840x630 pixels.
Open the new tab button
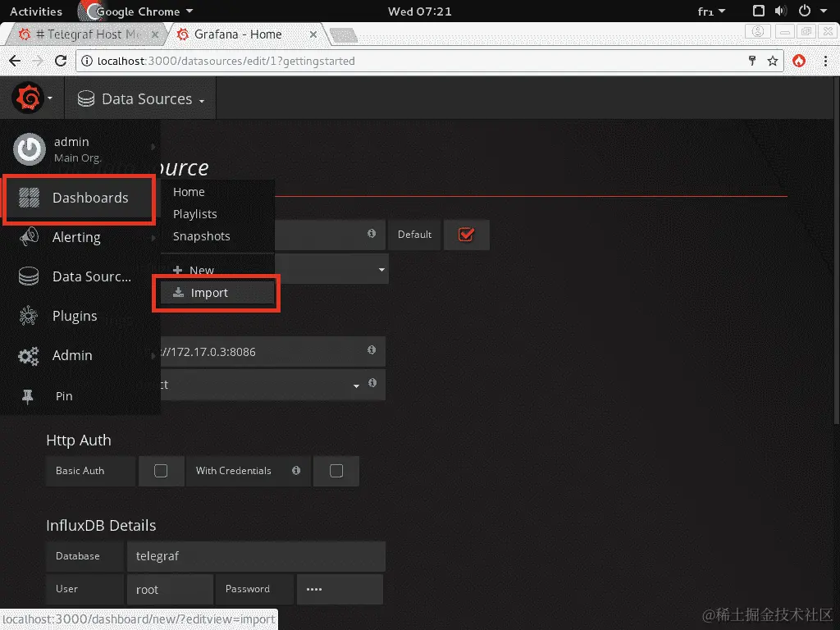(x=344, y=35)
